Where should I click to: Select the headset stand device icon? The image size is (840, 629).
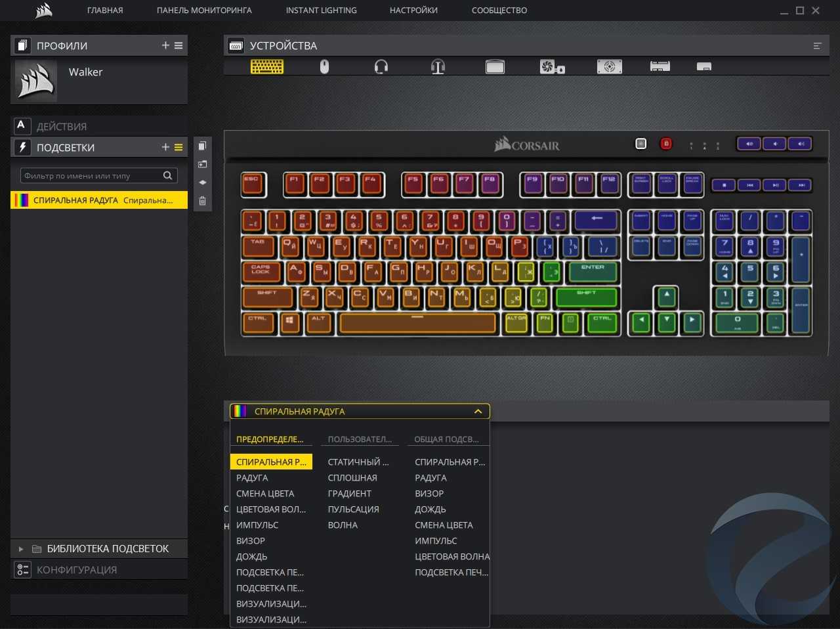(438, 66)
